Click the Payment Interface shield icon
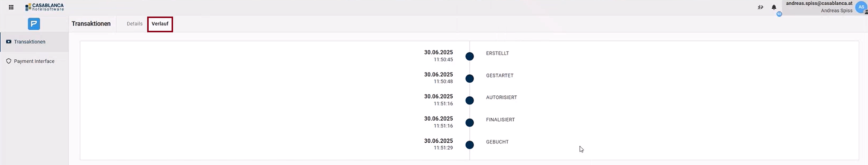 9,61
